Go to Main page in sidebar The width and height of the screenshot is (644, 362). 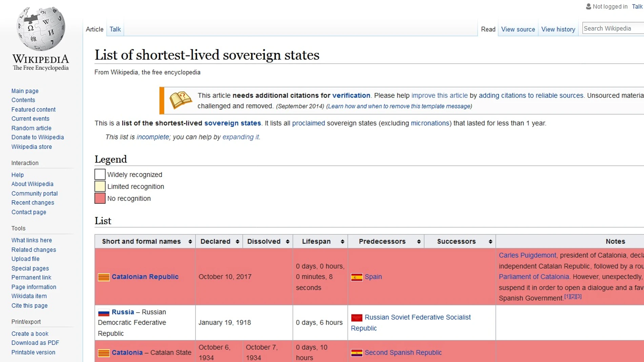(x=25, y=91)
